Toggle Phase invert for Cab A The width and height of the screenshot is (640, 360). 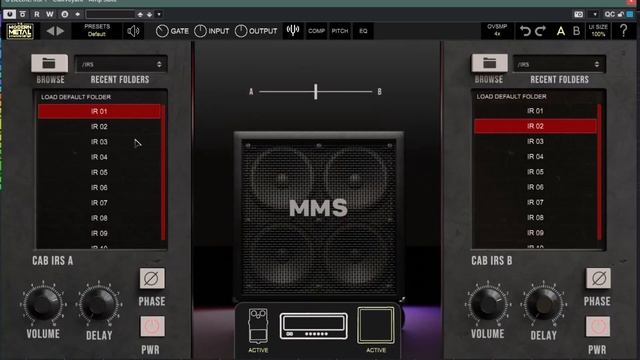coord(152,279)
